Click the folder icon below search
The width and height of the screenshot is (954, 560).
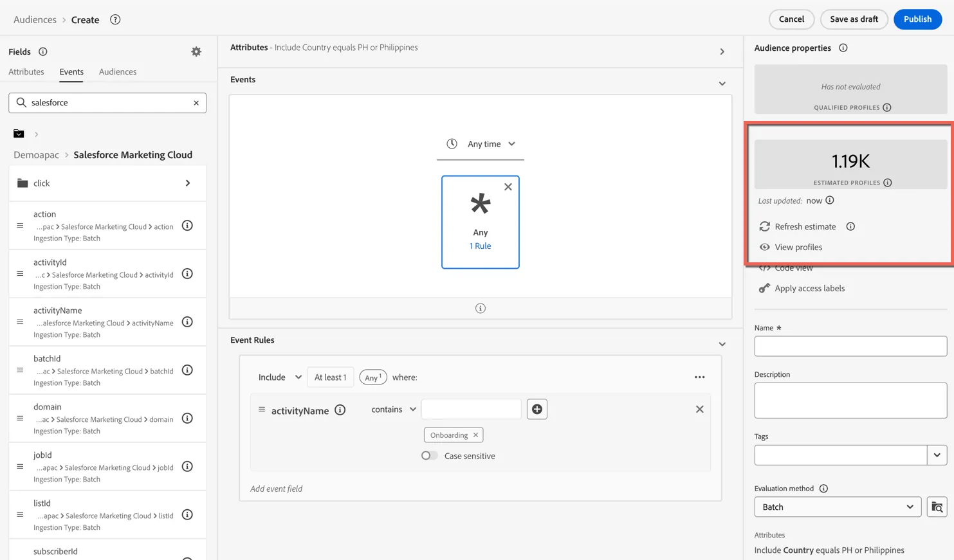19,134
